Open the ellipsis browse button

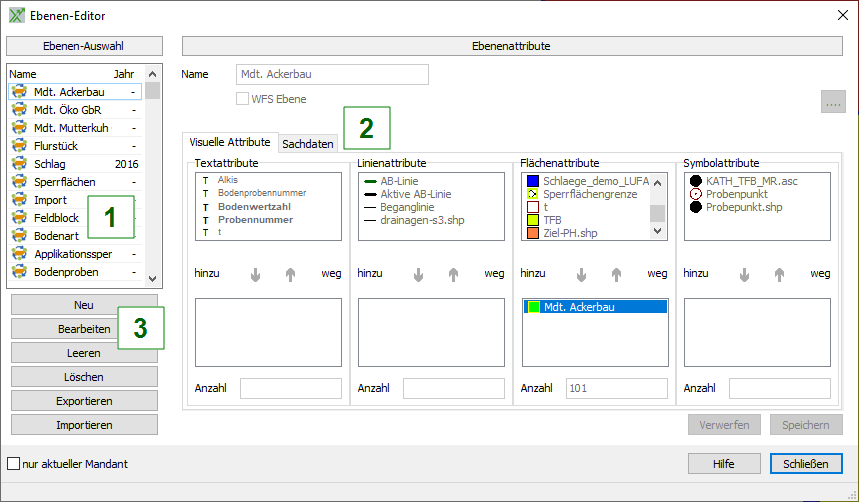(x=833, y=101)
